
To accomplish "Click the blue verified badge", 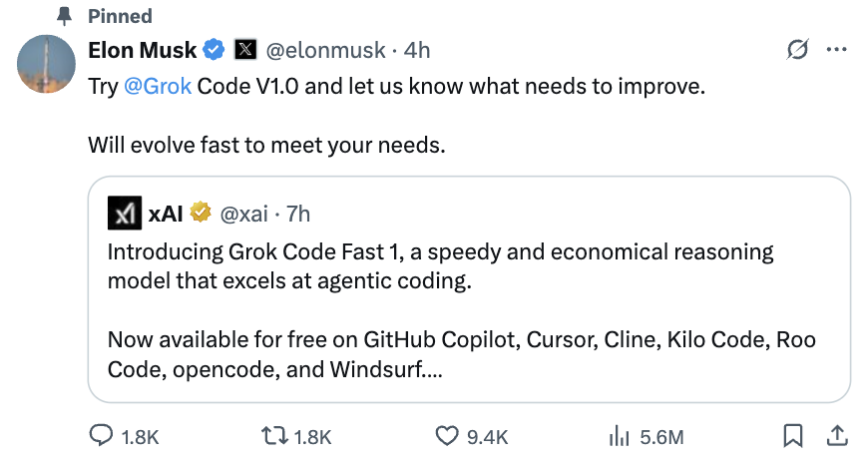I will coord(214,49).
